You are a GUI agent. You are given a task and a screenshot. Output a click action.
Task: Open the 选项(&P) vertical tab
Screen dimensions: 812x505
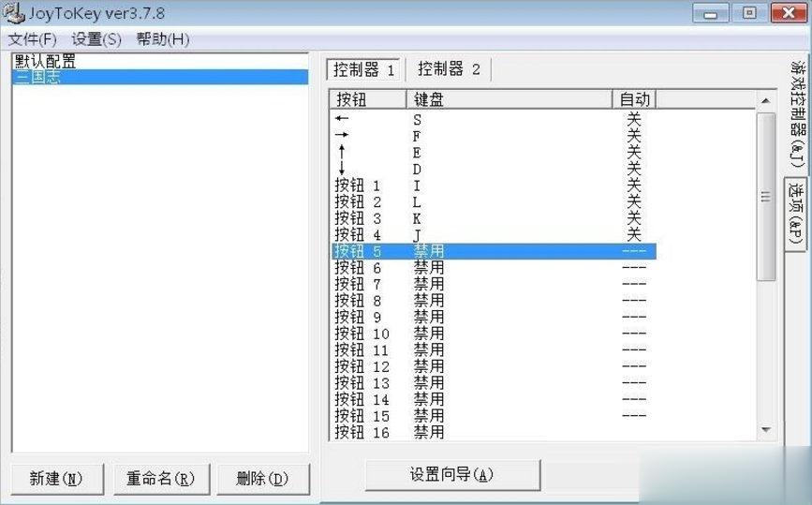tap(796, 213)
